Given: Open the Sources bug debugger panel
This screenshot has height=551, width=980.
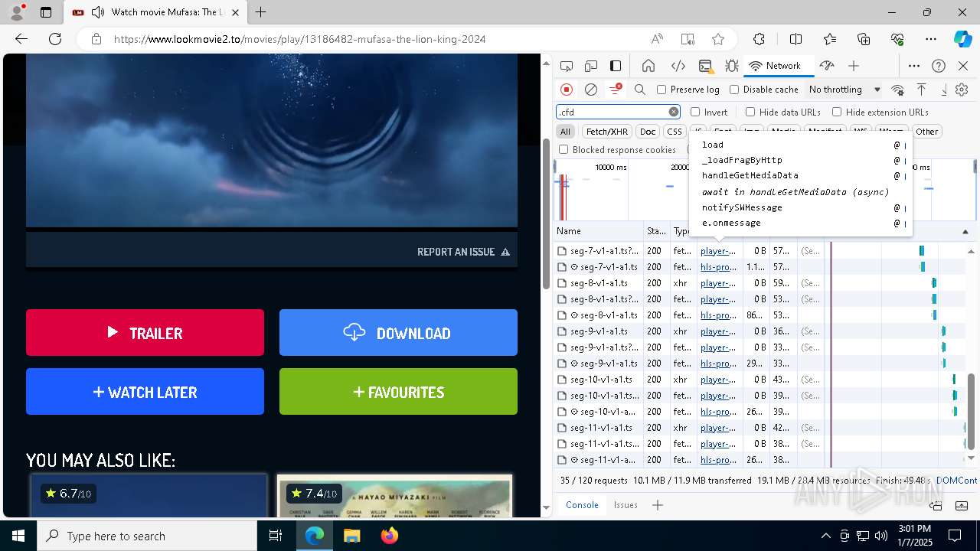Looking at the screenshot, I should pos(732,66).
